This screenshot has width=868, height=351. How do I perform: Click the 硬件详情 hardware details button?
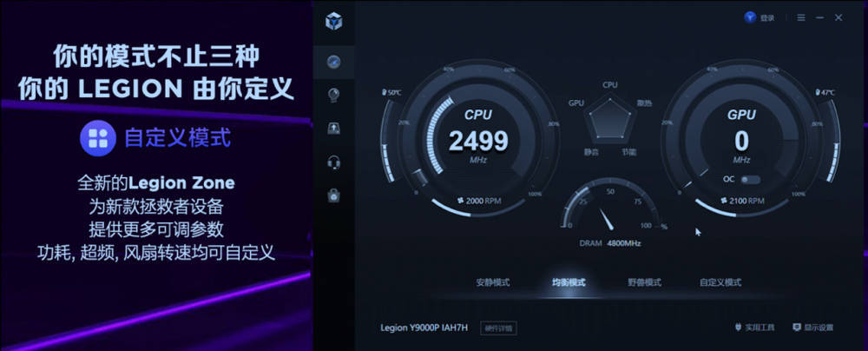click(x=499, y=328)
